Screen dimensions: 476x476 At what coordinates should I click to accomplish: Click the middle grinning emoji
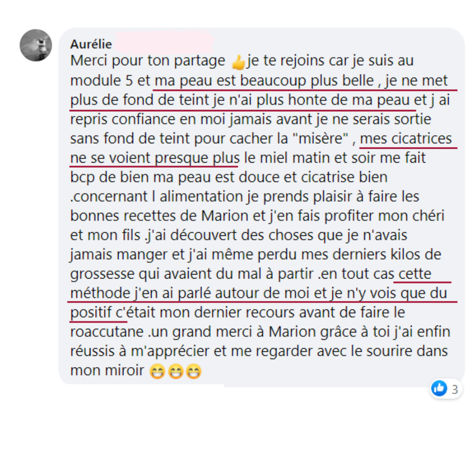[175, 371]
